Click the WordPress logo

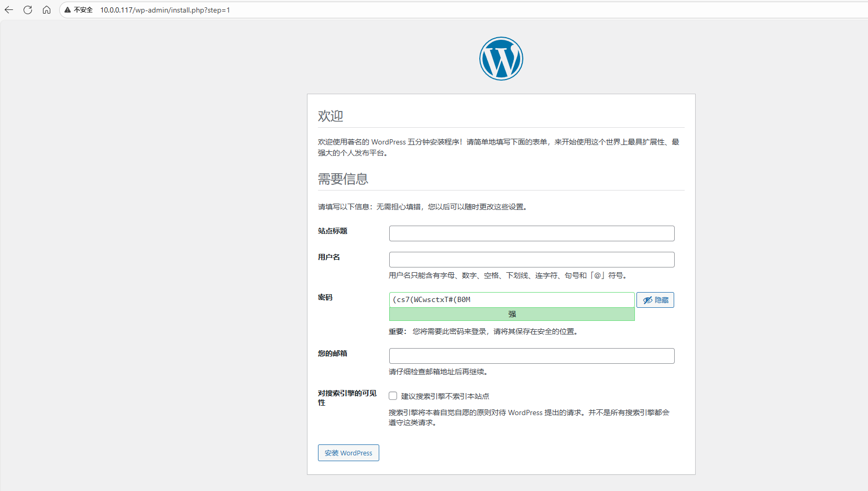click(x=501, y=59)
